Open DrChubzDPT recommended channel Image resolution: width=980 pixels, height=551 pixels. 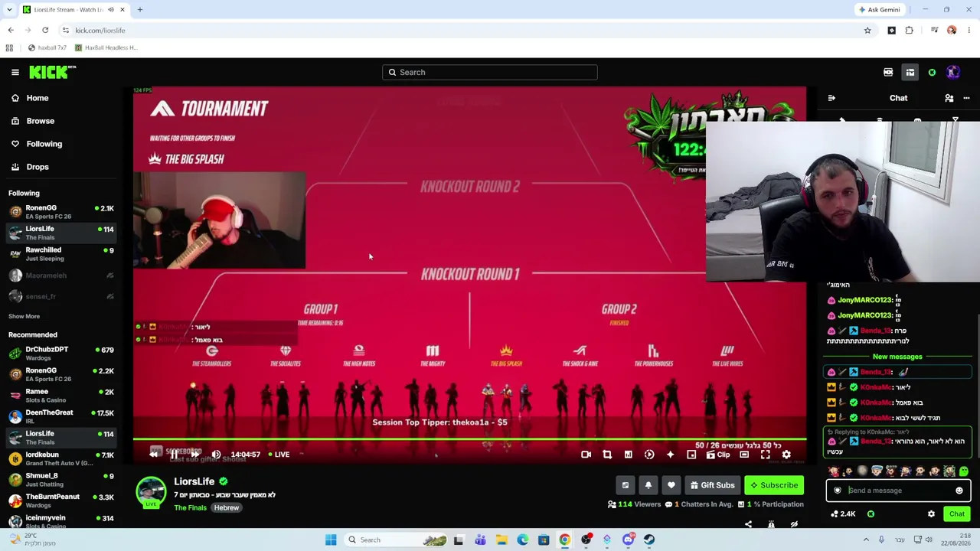coord(61,354)
